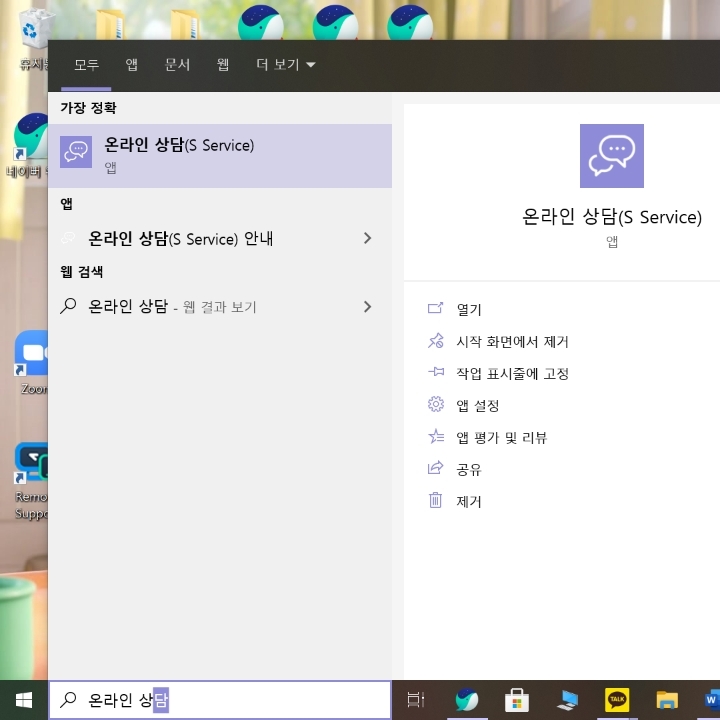Open second folder icon on desktop
This screenshot has width=720, height=720.
185,24
